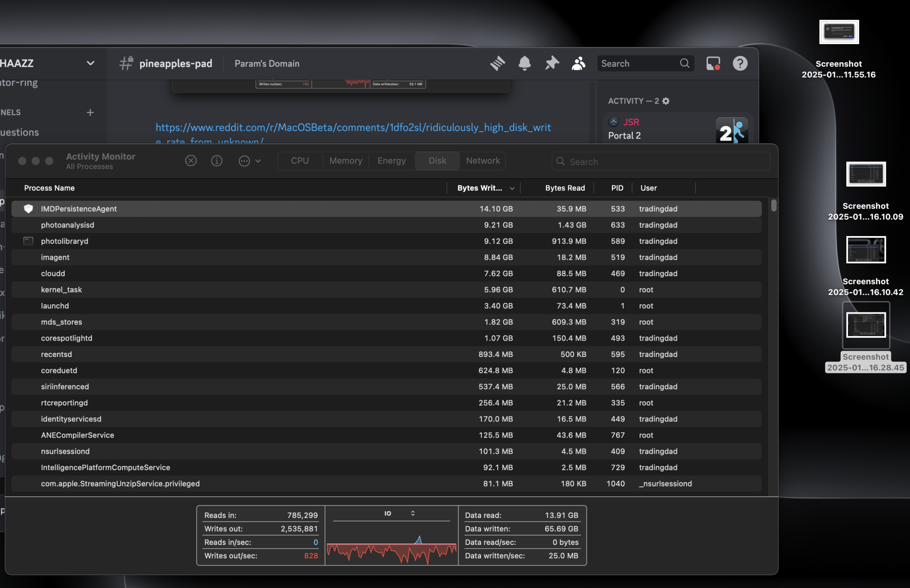The height and width of the screenshot is (588, 910).
Task: Toggle IO graph type stepper
Action: [x=413, y=513]
